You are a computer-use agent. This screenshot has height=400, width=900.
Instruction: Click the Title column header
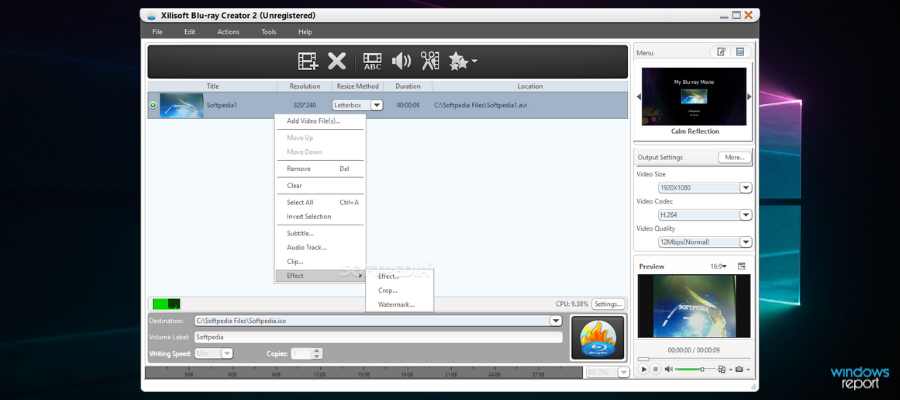[212, 86]
